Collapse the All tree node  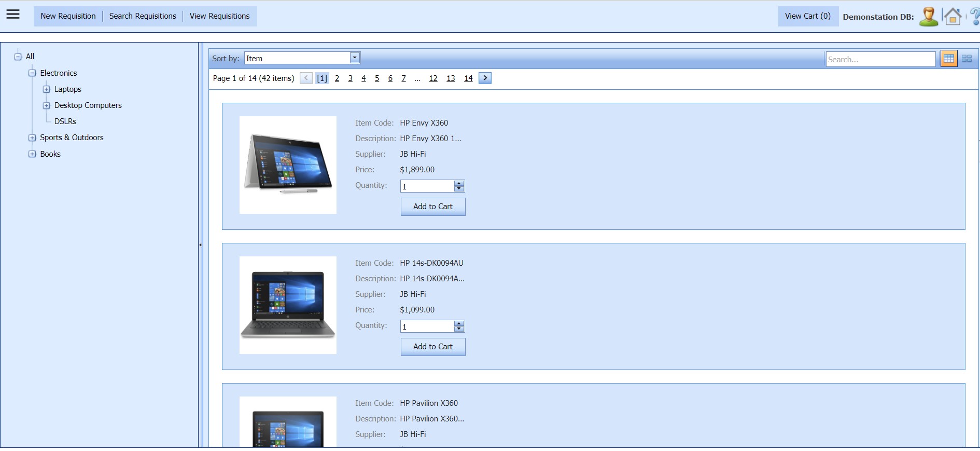click(18, 57)
